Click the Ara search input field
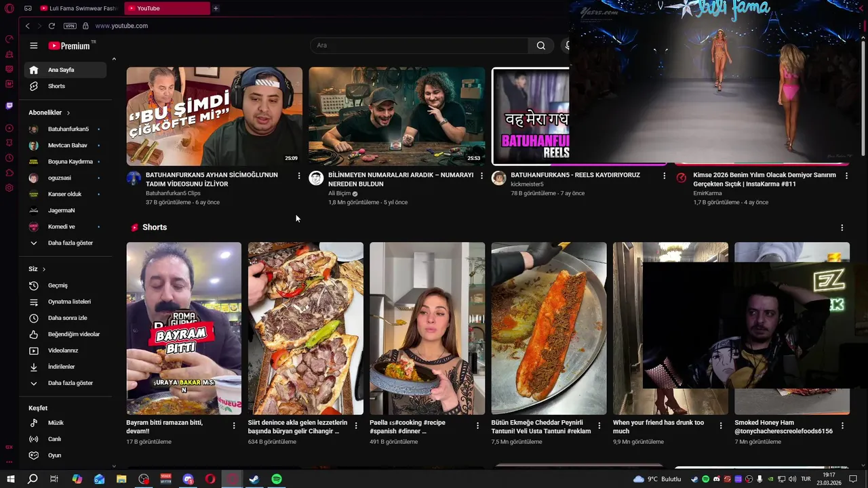Viewport: 868px width, 488px height. point(419,45)
